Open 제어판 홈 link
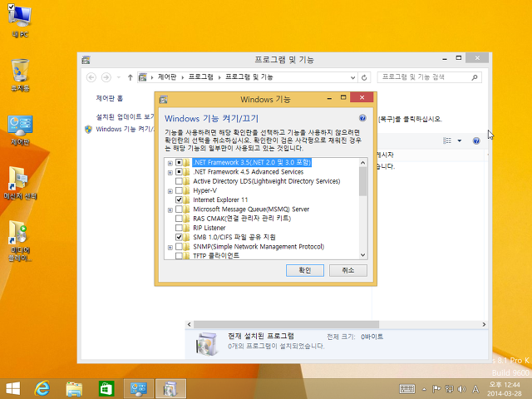The height and width of the screenshot is (399, 532). [109, 98]
